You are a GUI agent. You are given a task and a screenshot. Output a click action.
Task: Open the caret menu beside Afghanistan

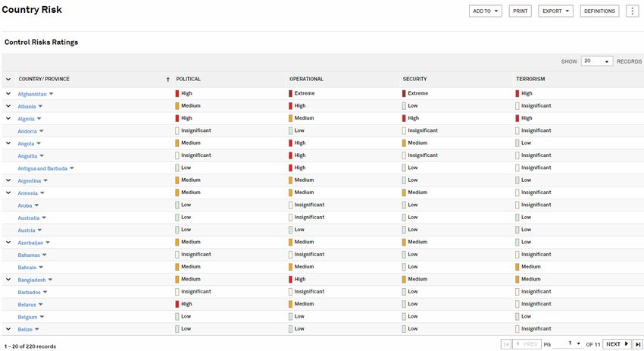[x=52, y=94]
